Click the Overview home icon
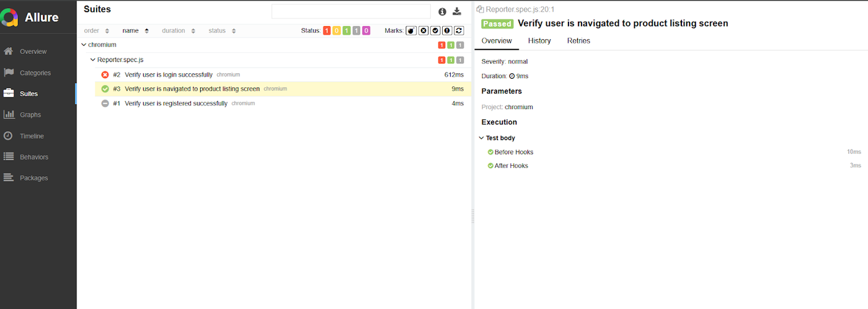The width and height of the screenshot is (868, 309). tap(9, 52)
